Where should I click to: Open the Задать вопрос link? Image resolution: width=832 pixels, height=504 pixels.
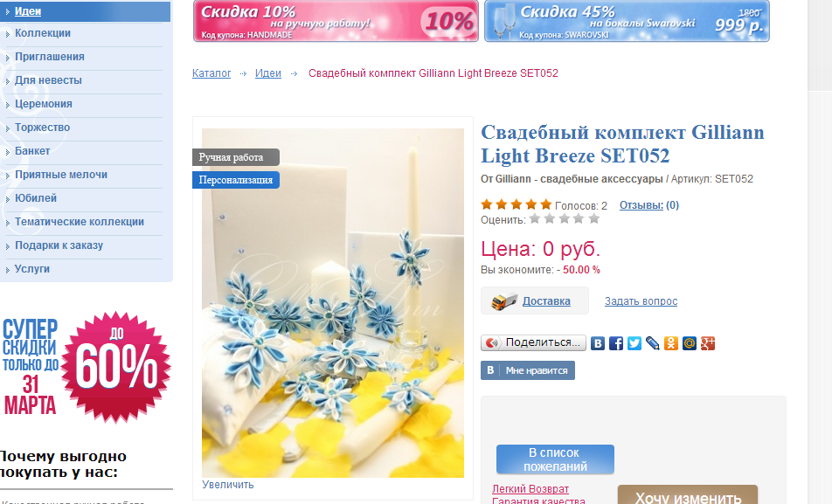(x=641, y=301)
